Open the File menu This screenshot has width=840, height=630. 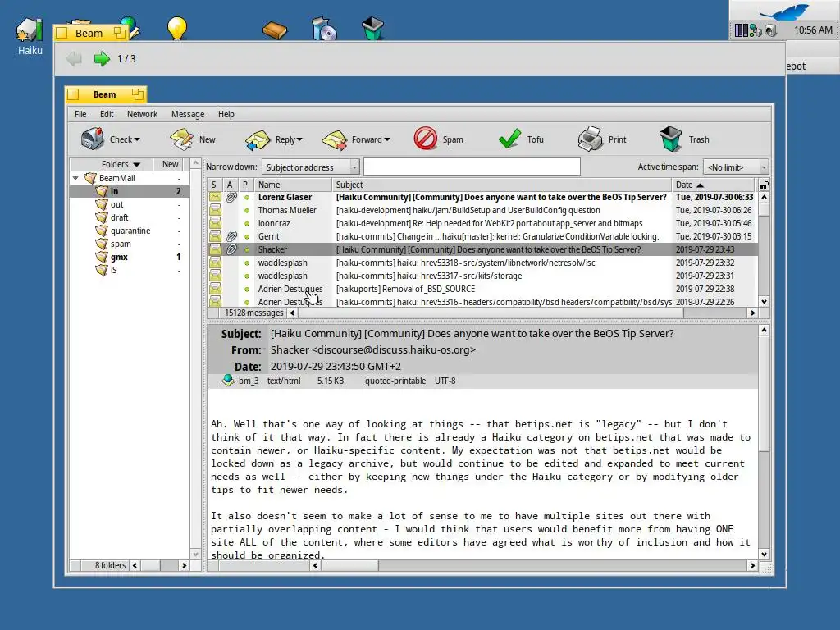point(80,114)
